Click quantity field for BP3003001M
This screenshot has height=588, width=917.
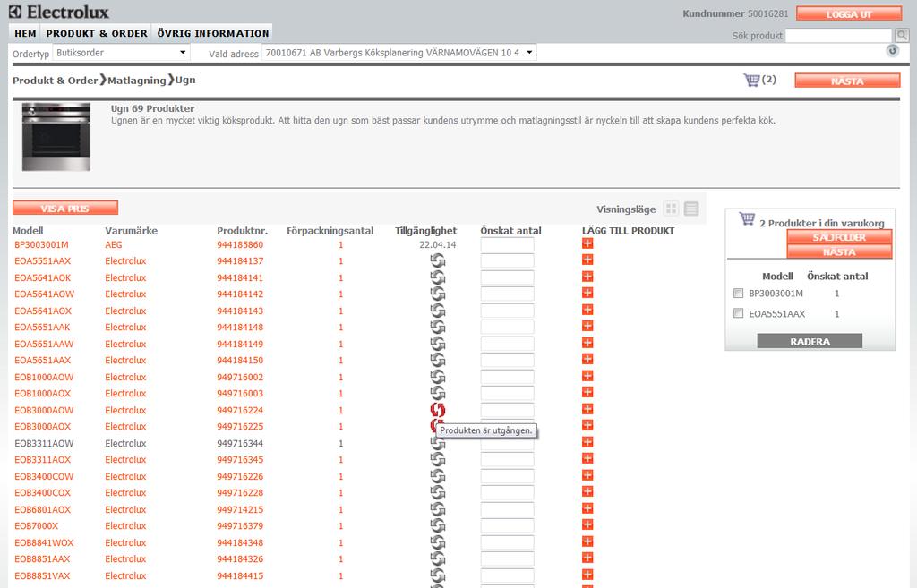coord(507,244)
